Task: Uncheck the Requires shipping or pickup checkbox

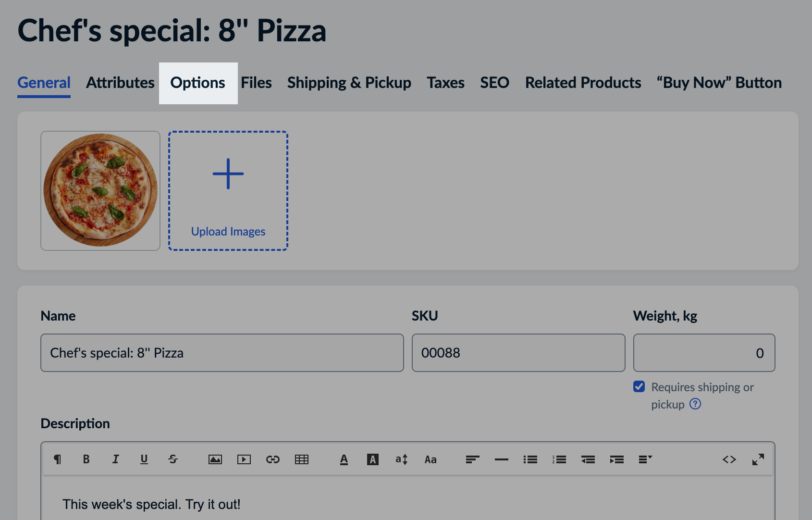Action: pyautogui.click(x=639, y=386)
